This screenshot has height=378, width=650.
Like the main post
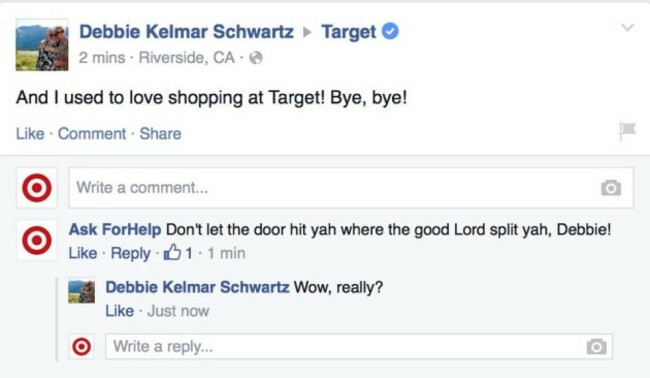[x=30, y=133]
